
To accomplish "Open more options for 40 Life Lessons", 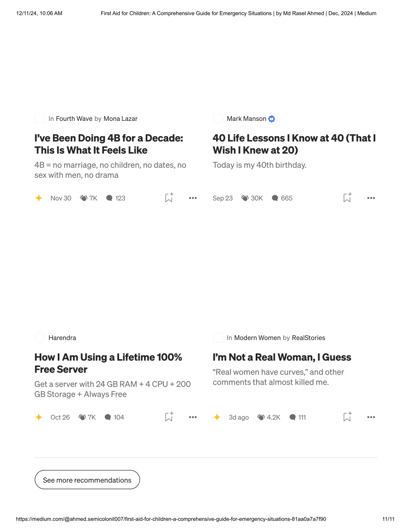I will [x=371, y=198].
